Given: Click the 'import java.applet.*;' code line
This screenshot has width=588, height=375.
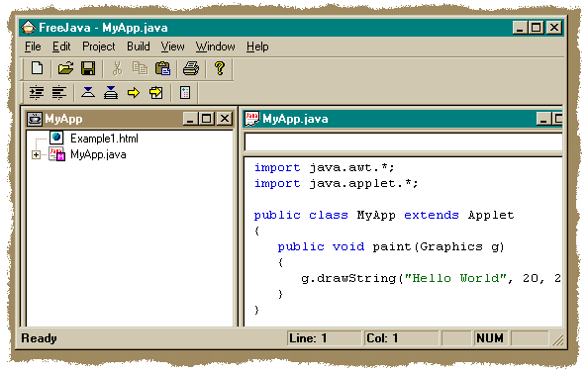Looking at the screenshot, I should 336,183.
